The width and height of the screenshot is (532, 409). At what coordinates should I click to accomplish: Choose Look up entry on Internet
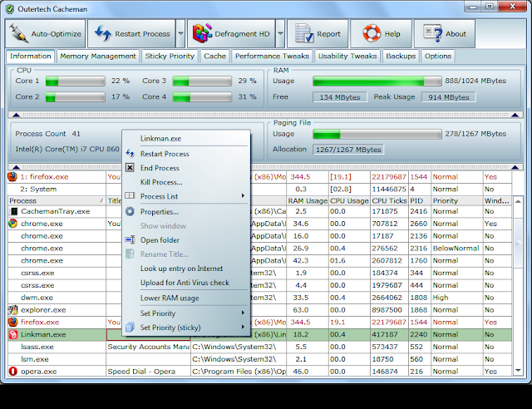point(181,269)
